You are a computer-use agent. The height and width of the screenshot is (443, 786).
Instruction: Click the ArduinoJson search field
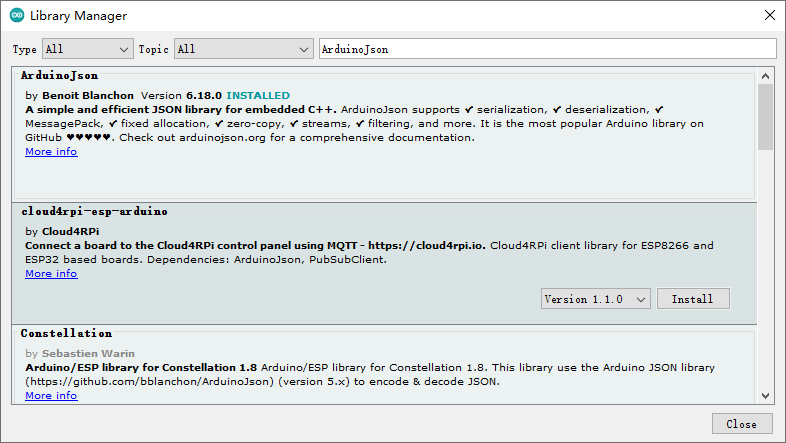point(548,49)
